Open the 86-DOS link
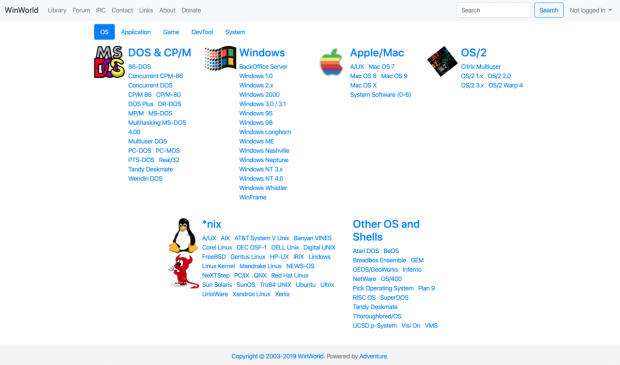620x365 pixels. pyautogui.click(x=139, y=66)
